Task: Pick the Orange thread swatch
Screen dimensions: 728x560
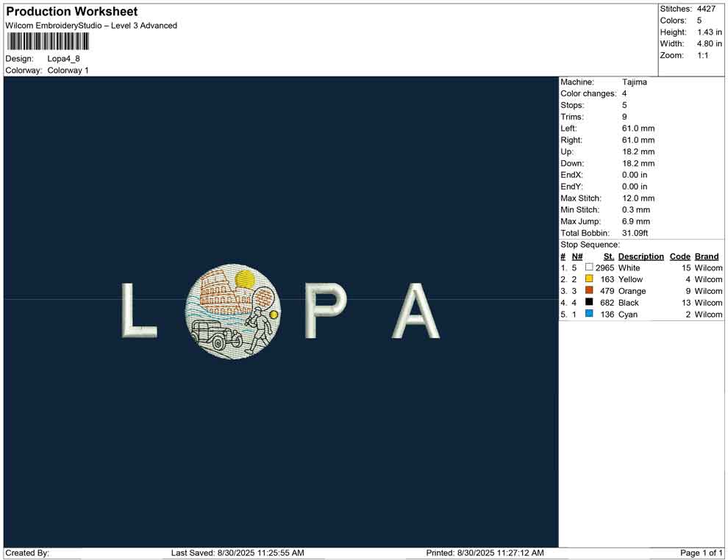Action: (589, 291)
